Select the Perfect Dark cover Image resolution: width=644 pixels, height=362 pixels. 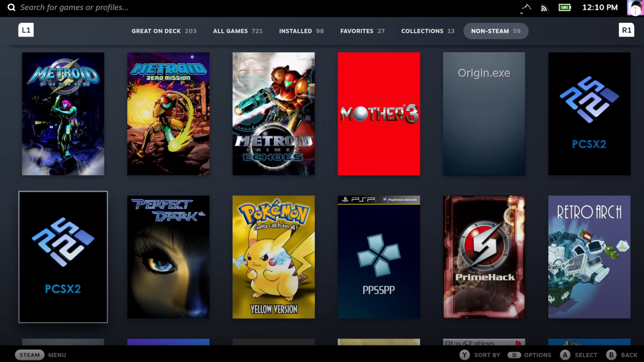tap(168, 257)
